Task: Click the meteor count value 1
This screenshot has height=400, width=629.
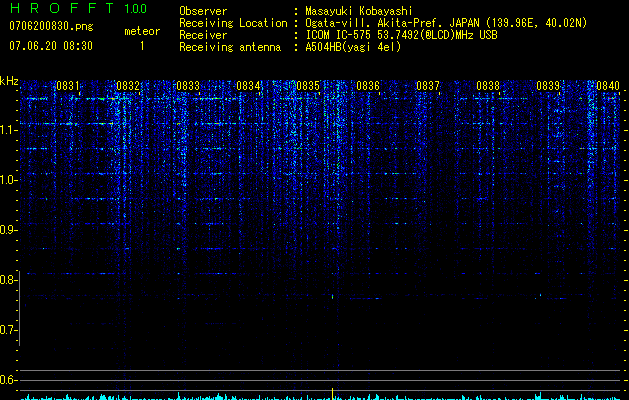Action: [x=142, y=46]
